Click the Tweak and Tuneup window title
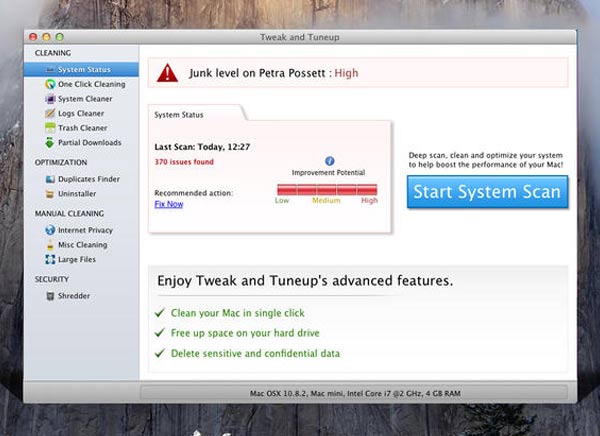The width and height of the screenshot is (600, 436). (300, 37)
